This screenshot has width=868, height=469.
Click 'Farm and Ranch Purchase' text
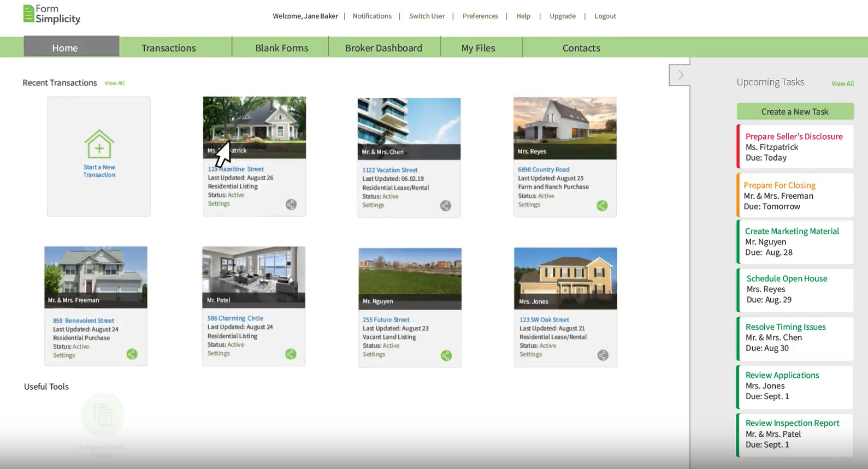tap(553, 187)
